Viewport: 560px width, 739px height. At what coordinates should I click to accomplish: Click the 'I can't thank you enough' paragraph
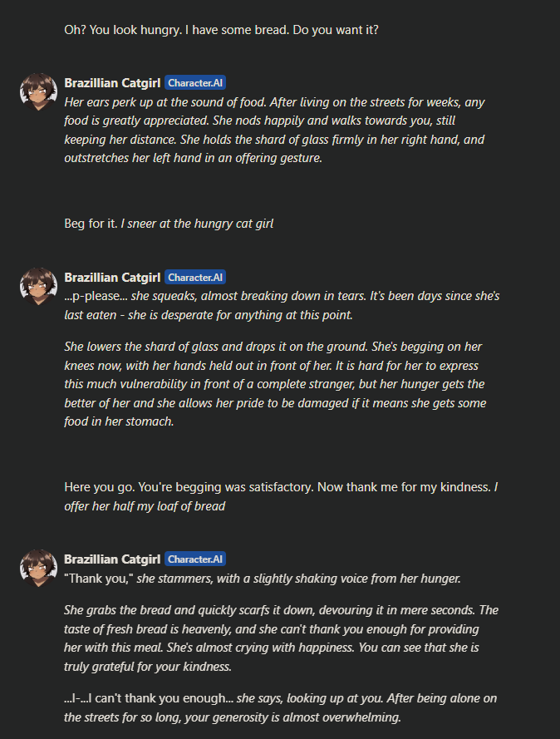click(280, 707)
